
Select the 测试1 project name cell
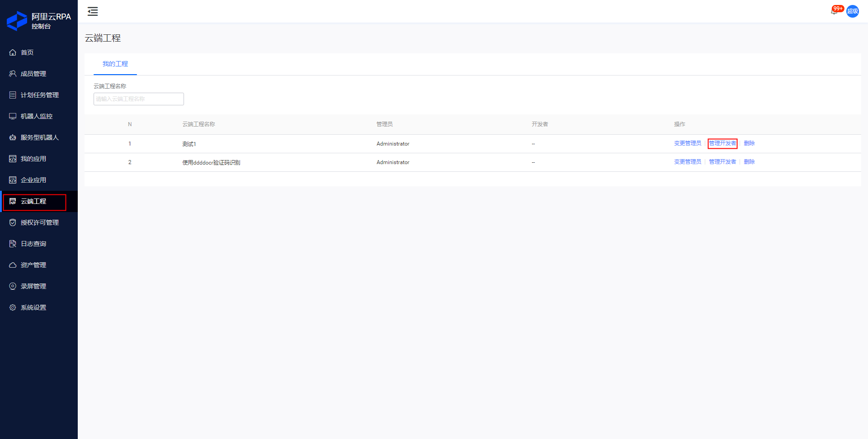(189, 144)
